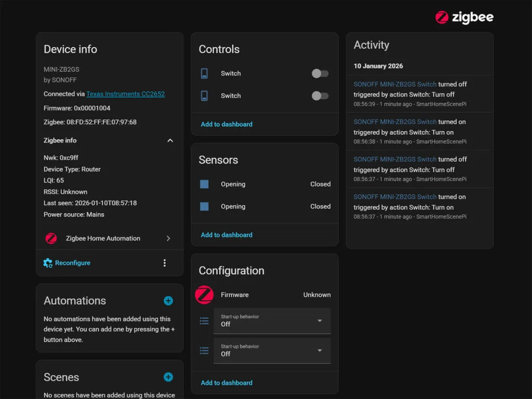Viewport: 532px width, 399px height.
Task: Click the first Start-up behavior list icon
Action: (204, 321)
